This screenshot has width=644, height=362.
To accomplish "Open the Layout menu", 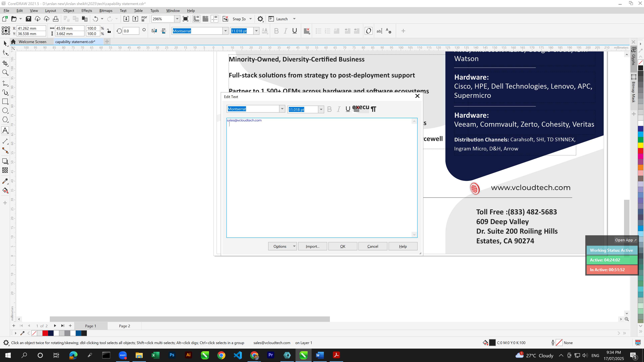I will click(50, 11).
